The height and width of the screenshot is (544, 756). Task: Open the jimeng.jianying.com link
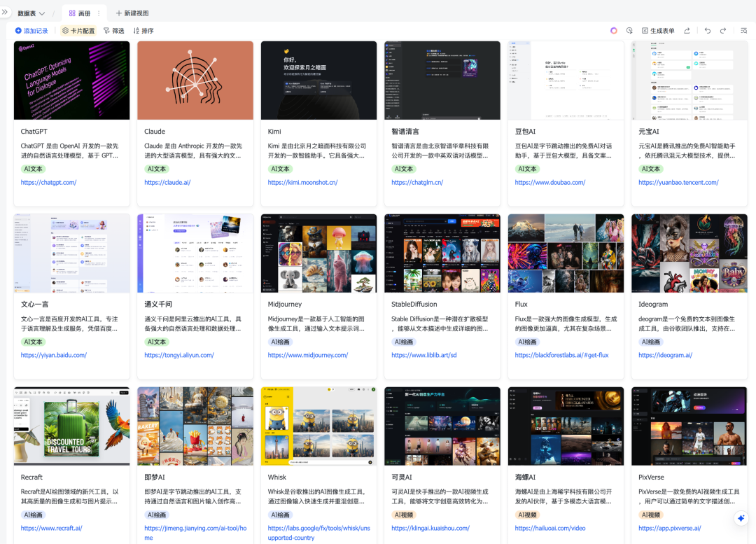tap(195, 533)
